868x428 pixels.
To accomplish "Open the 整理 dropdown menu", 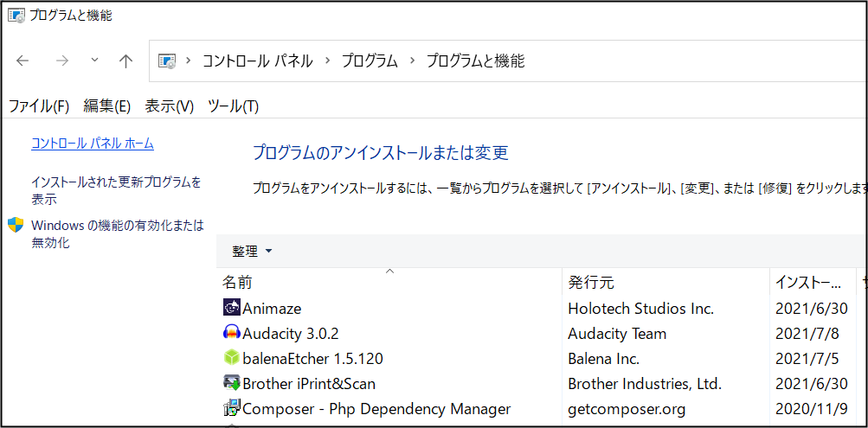I will point(253,252).
